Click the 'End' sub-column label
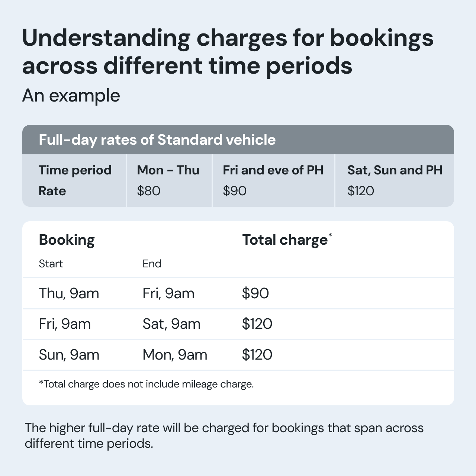This screenshot has width=476, height=476. point(152,264)
